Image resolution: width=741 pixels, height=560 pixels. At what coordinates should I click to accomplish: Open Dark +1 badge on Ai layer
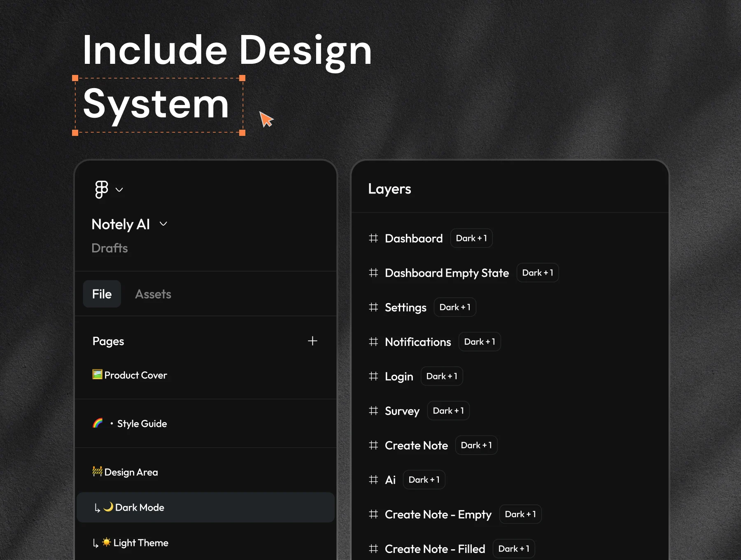tap(424, 480)
